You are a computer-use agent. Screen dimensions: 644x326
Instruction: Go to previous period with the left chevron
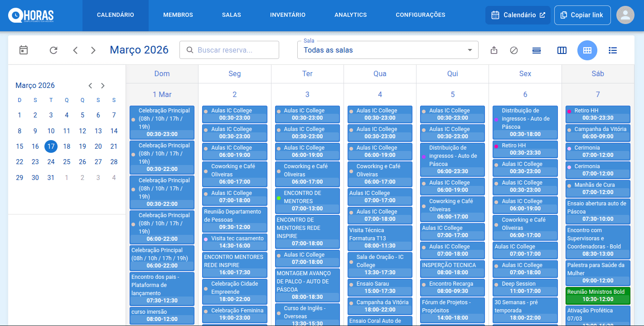coord(75,50)
